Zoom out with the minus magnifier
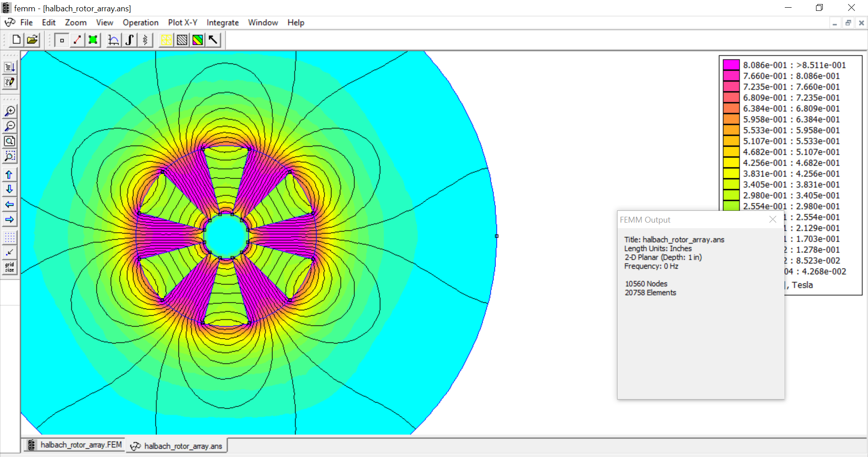This screenshot has height=457, width=868. pos(9,126)
